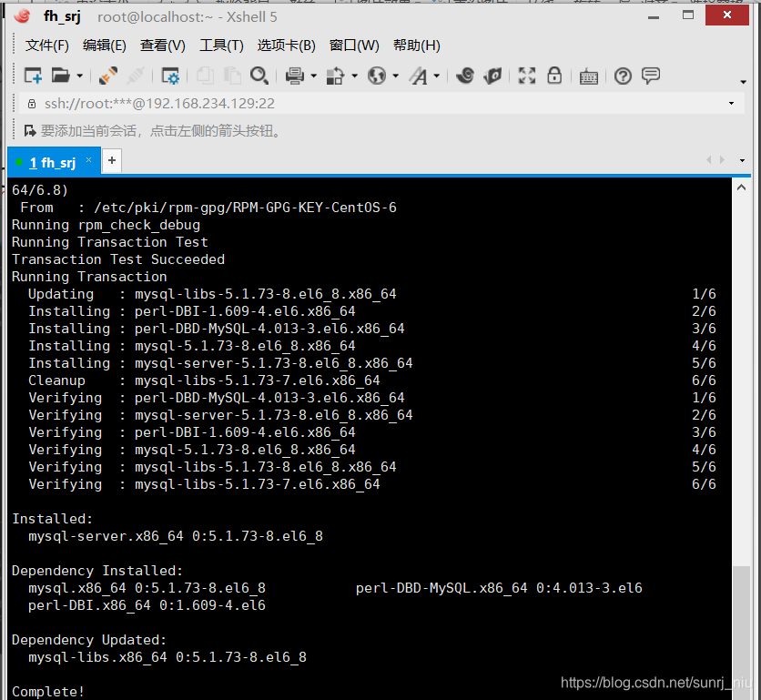This screenshot has width=761, height=700.
Task: Expand the Open folder dropdown arrow
Action: point(79,76)
